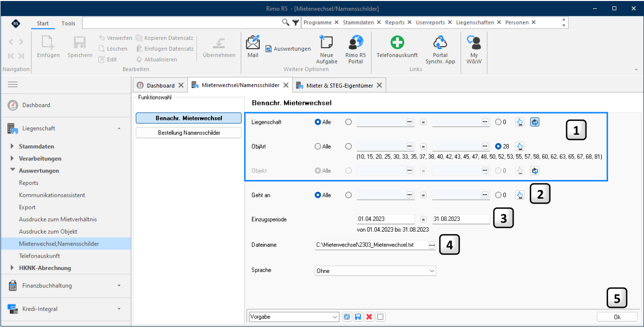Open the Mieter & STEG-Eigentümer tab

[x=339, y=85]
